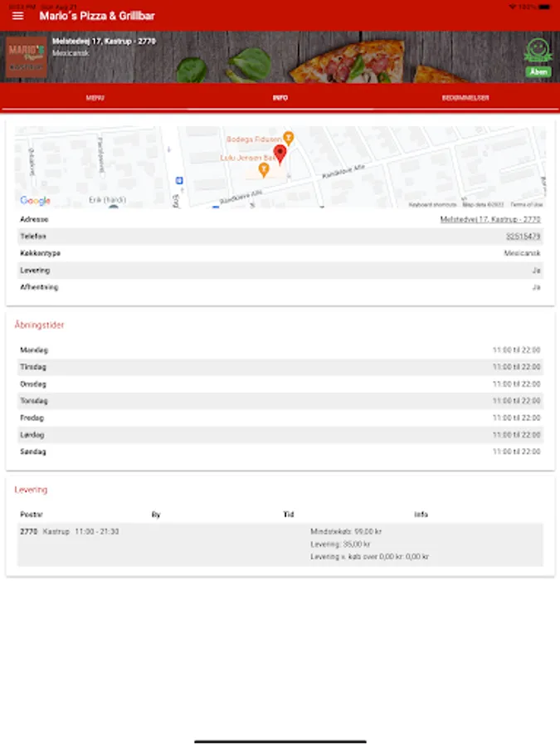
Task: Click the home indicator bar
Action: click(280, 741)
